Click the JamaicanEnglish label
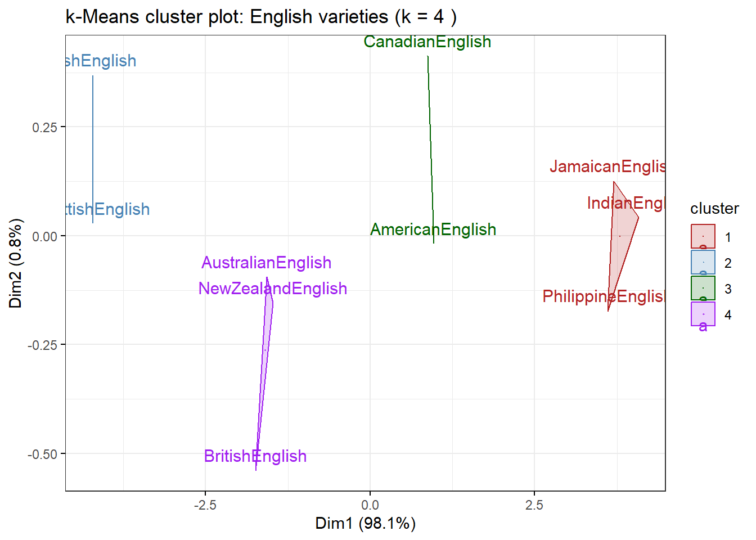The image size is (756, 540). pos(607,166)
